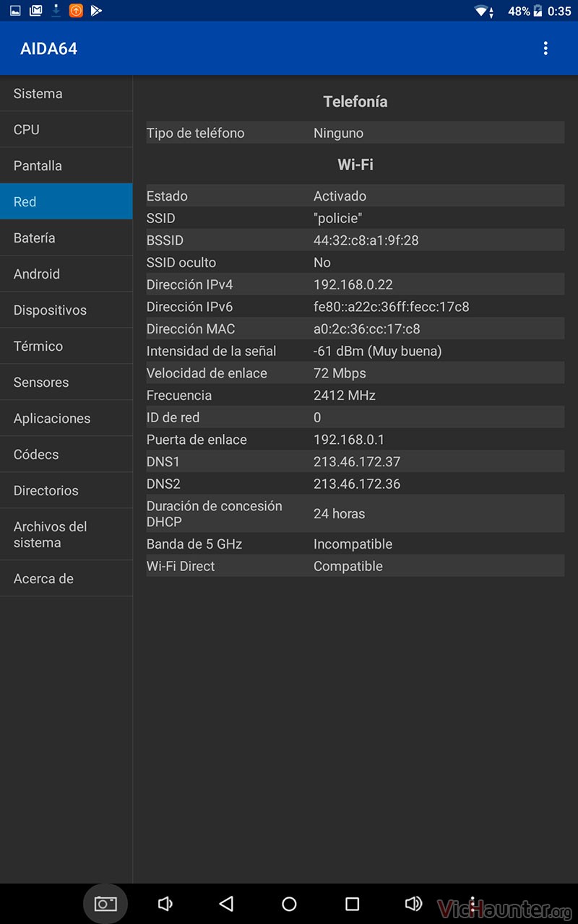Open the Android section
Screen dimensions: 578x924
click(x=66, y=274)
